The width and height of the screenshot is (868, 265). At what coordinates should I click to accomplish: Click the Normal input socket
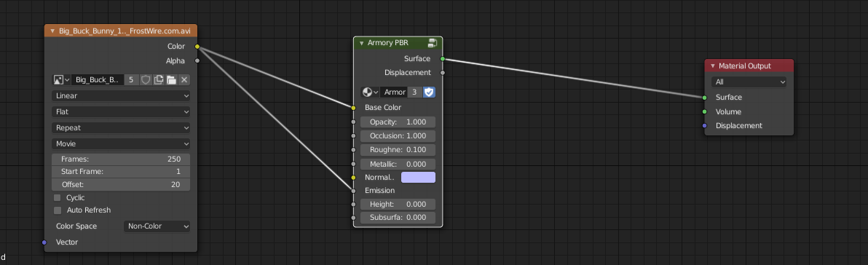[x=353, y=178]
